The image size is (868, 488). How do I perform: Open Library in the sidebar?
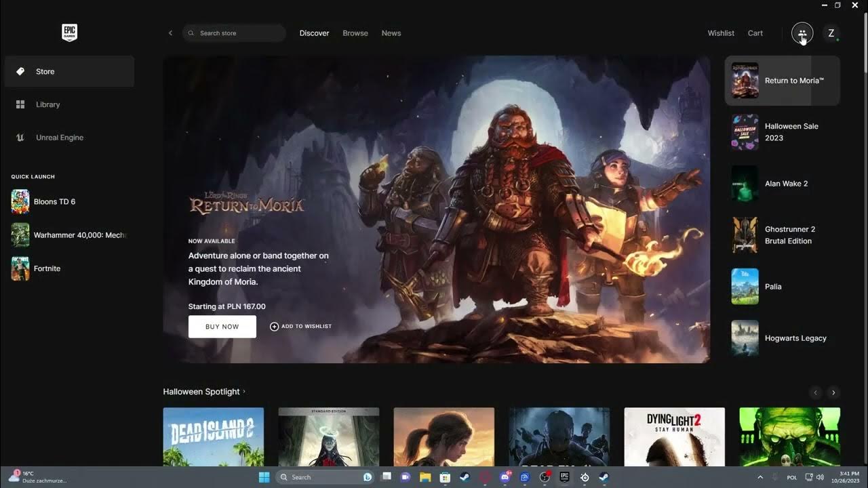pyautogui.click(x=47, y=104)
